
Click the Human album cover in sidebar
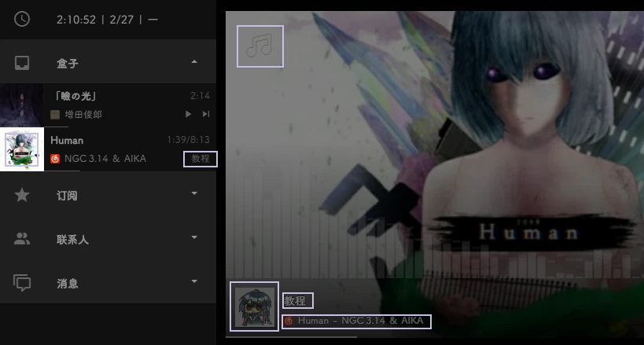[22, 149]
